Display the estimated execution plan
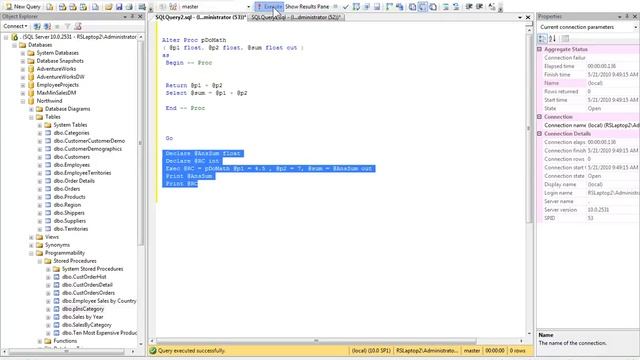 tap(356, 7)
